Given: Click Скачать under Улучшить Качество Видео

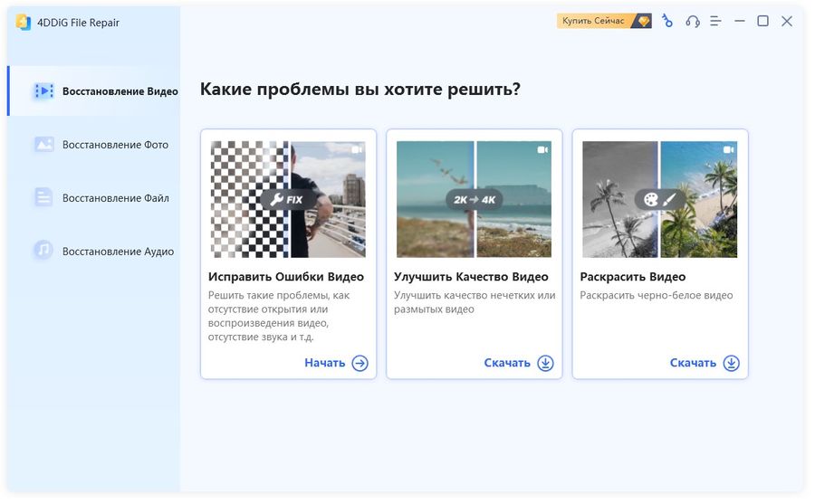Looking at the screenshot, I should pyautogui.click(x=507, y=363).
